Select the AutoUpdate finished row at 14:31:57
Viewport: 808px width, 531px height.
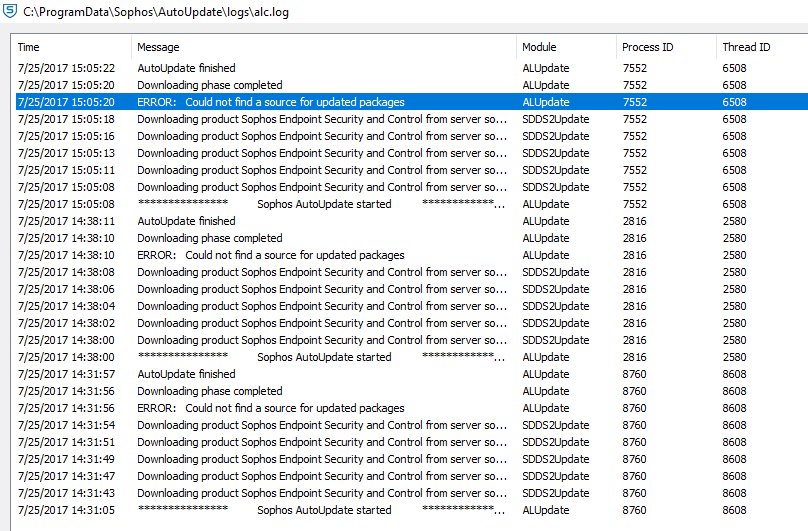[x=412, y=374]
